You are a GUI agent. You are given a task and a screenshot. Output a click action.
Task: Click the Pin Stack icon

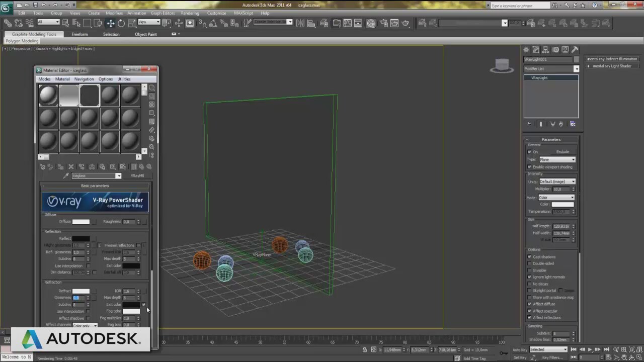(x=529, y=124)
